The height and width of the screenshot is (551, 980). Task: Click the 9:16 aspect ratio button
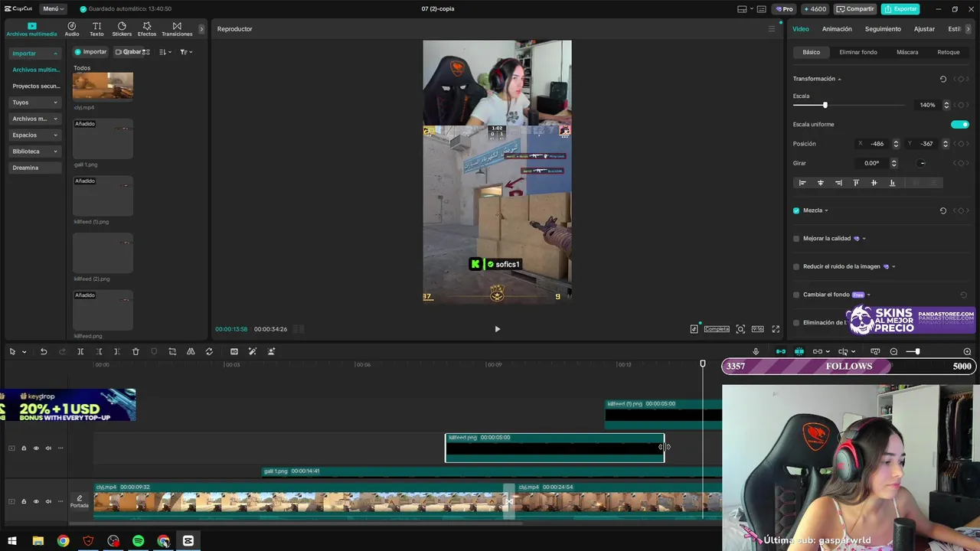click(x=757, y=329)
